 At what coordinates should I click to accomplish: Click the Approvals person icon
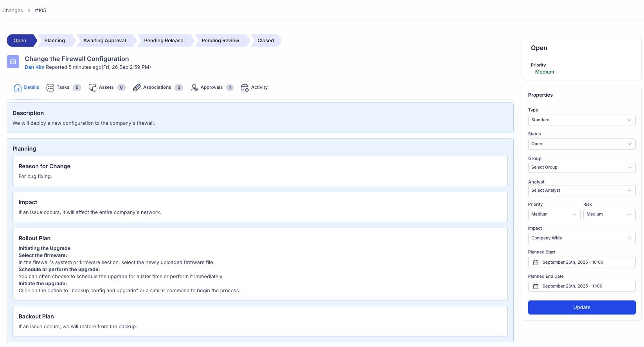point(194,88)
